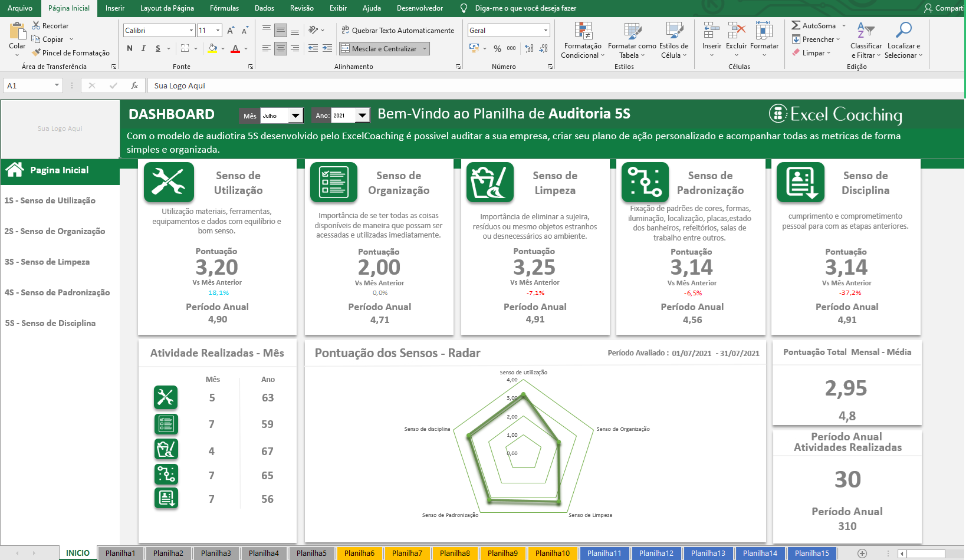The width and height of the screenshot is (966, 560).
Task: Click the Conditional Formatting icon
Action: point(583,31)
